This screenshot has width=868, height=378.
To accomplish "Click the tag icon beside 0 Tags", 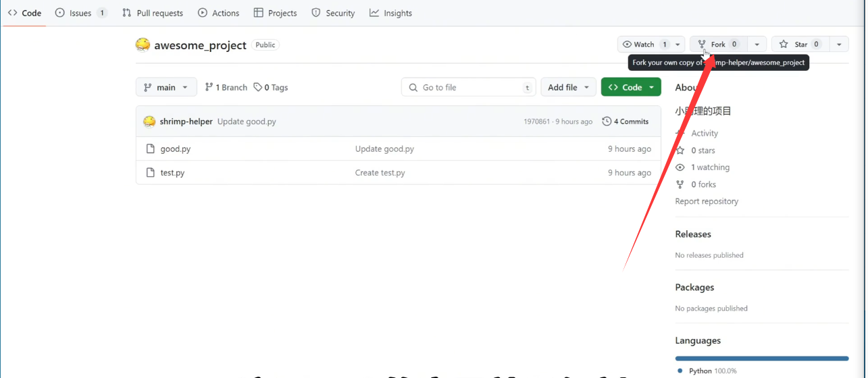I will 258,87.
